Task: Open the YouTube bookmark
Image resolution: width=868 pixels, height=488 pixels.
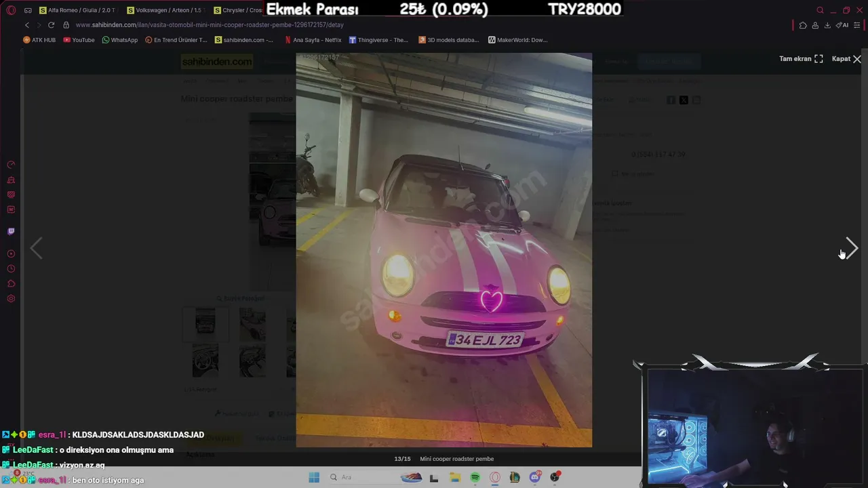Action: tap(79, 40)
